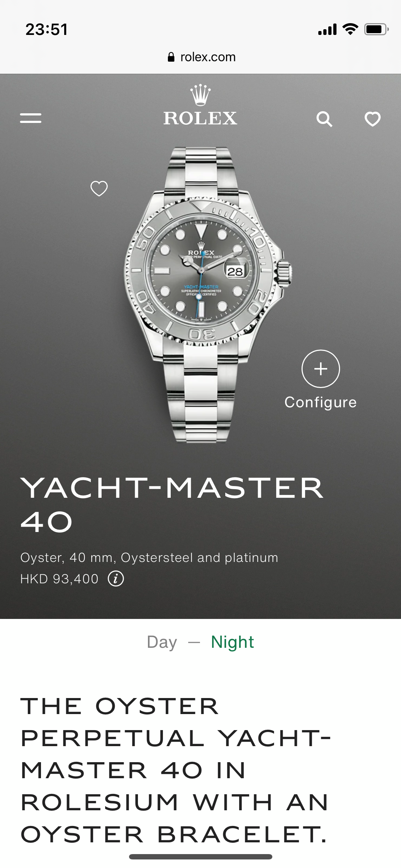
Task: Open the hamburger navigation menu
Action: (31, 118)
